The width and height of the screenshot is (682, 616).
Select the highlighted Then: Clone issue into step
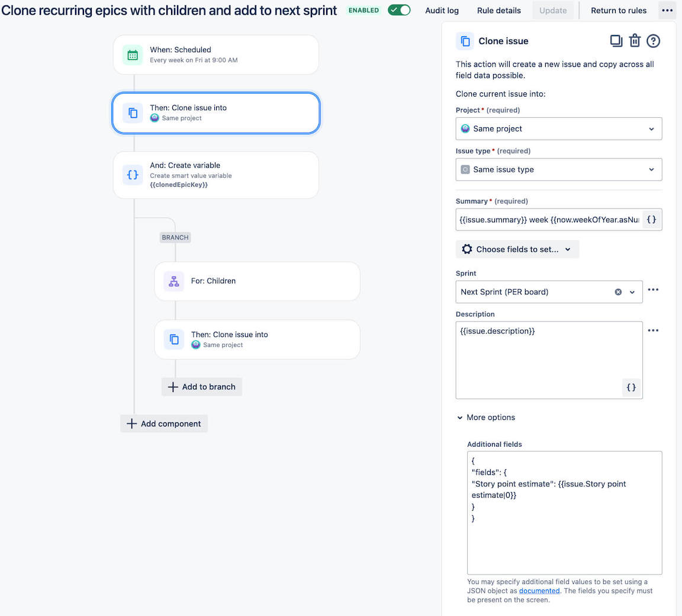(x=215, y=113)
